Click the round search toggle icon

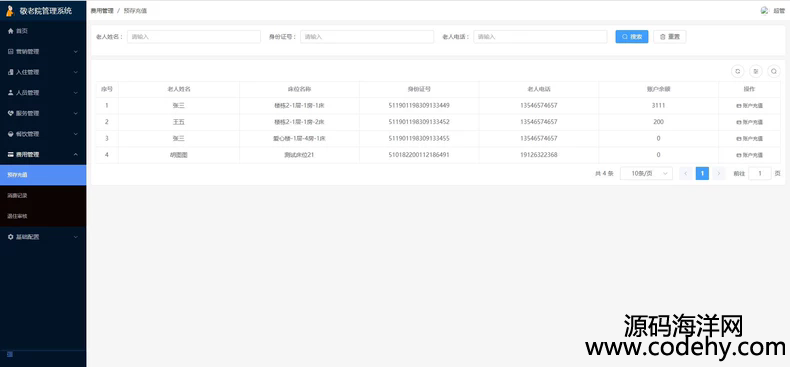click(x=774, y=72)
